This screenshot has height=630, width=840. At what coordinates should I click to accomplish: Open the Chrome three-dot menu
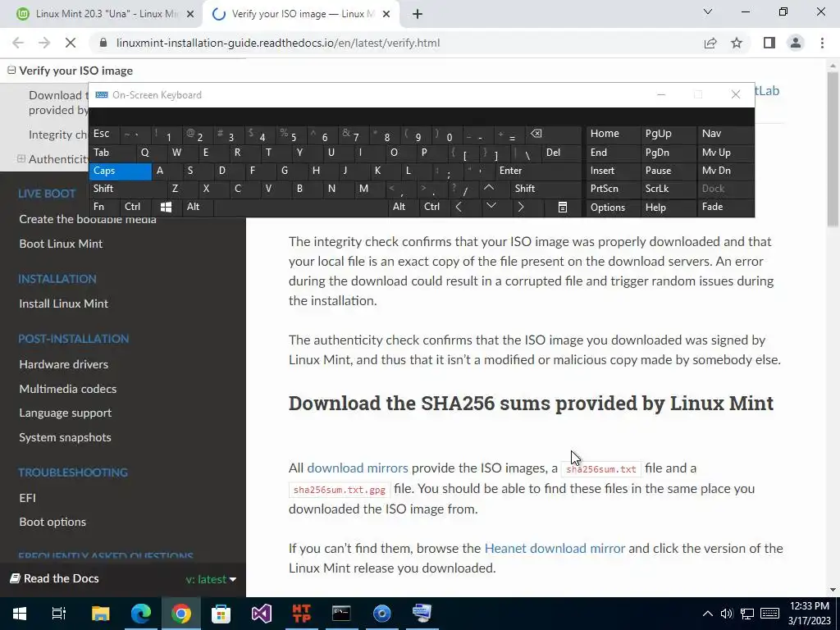pyautogui.click(x=822, y=43)
